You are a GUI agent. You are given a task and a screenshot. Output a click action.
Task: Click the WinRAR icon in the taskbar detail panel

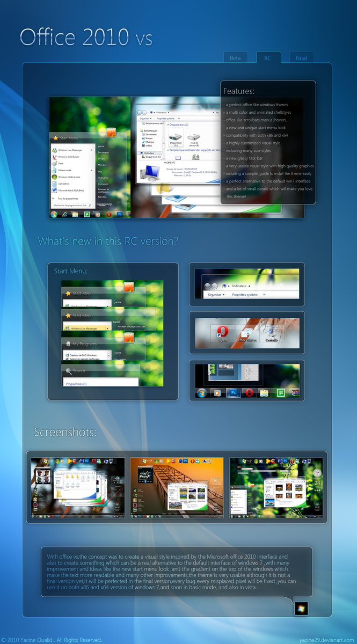pos(295,393)
